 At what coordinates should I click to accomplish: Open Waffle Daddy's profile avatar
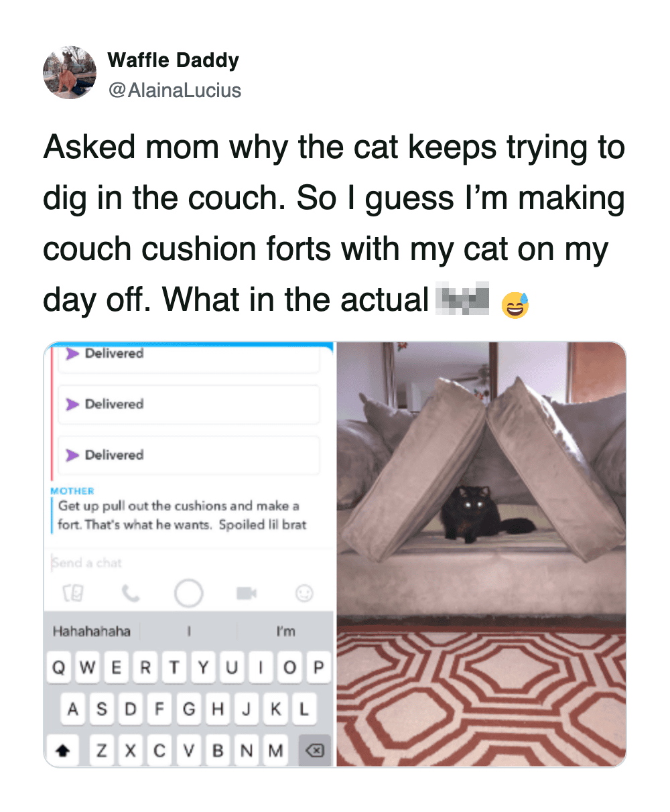70,73
